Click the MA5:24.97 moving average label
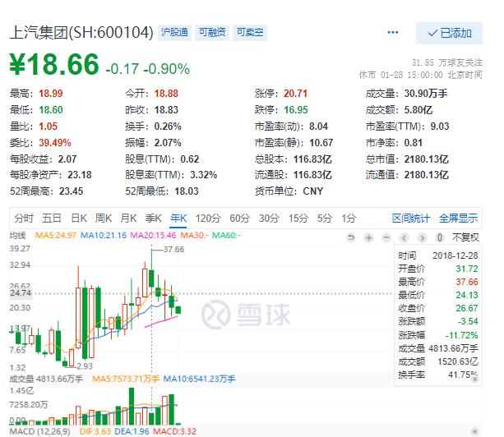The width and height of the screenshot is (504, 437). tap(55, 236)
